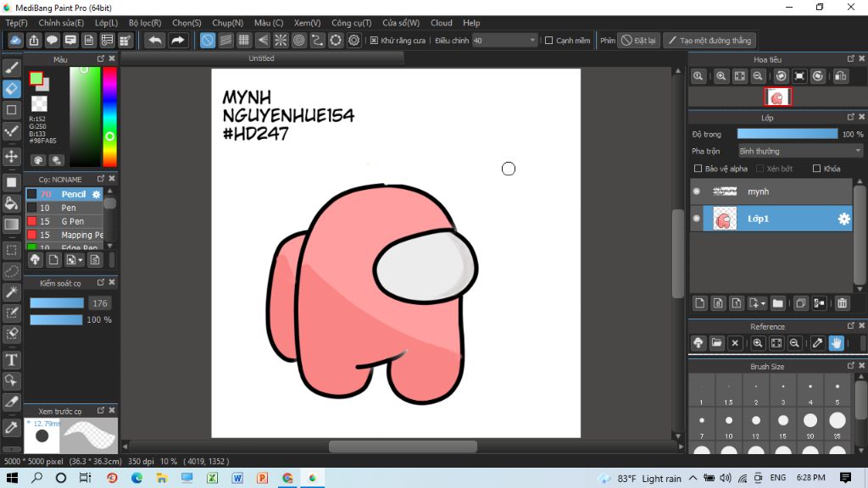Open settings gear for Lớp1 layer
This screenshot has height=488, width=868.
point(843,219)
